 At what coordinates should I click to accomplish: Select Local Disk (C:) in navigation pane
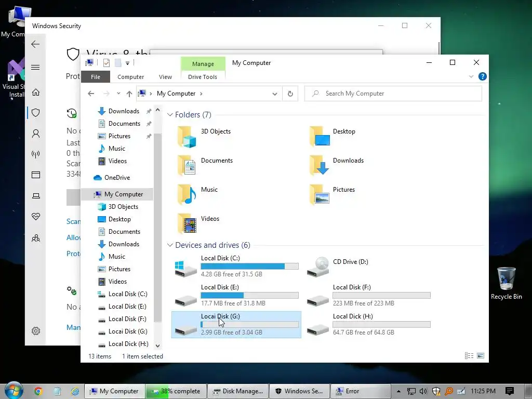click(x=123, y=294)
